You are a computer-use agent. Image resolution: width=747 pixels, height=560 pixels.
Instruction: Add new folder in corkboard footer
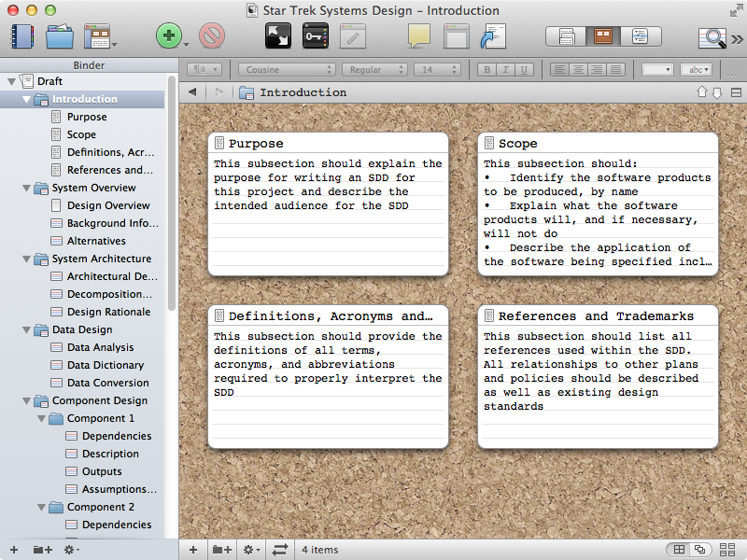[222, 550]
